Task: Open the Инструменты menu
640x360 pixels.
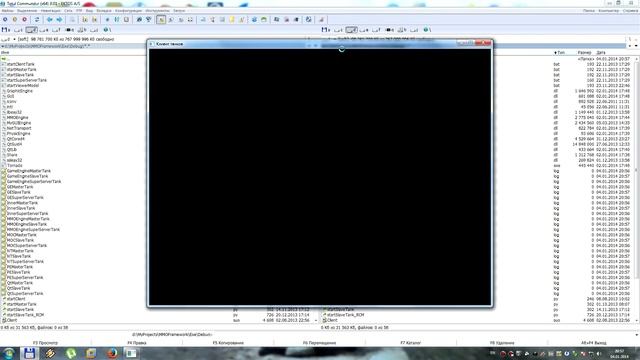Action: (x=158, y=11)
